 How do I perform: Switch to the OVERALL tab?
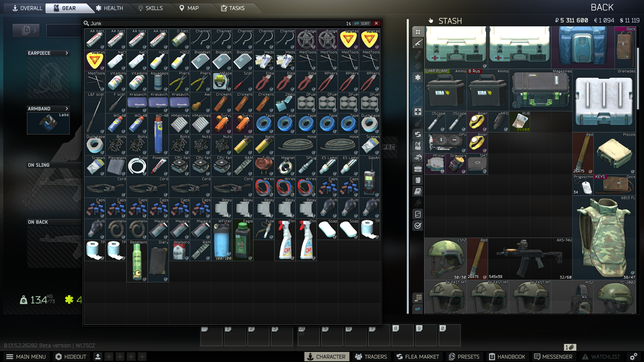coord(27,8)
